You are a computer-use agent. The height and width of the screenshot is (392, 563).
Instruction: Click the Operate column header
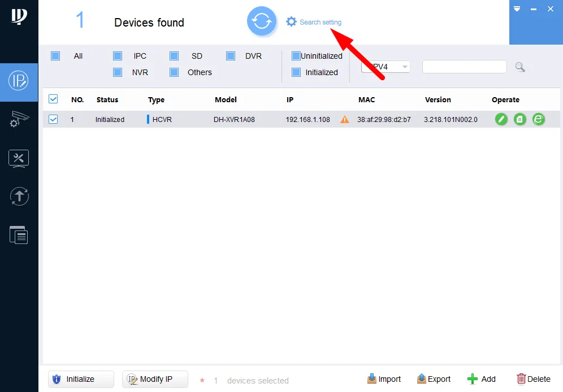[x=505, y=100]
